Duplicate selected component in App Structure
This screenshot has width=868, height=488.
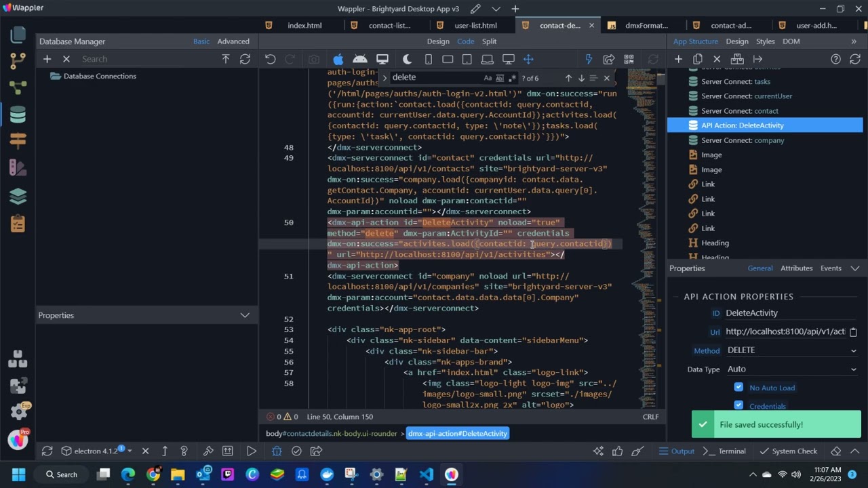[697, 59]
